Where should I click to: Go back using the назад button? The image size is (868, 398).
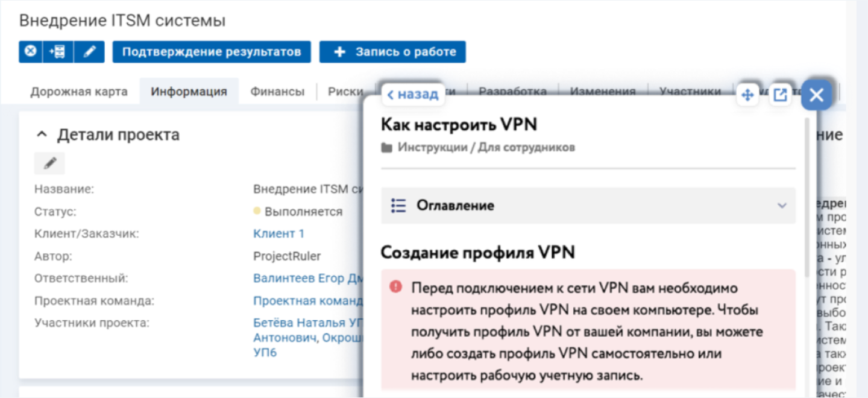point(413,94)
